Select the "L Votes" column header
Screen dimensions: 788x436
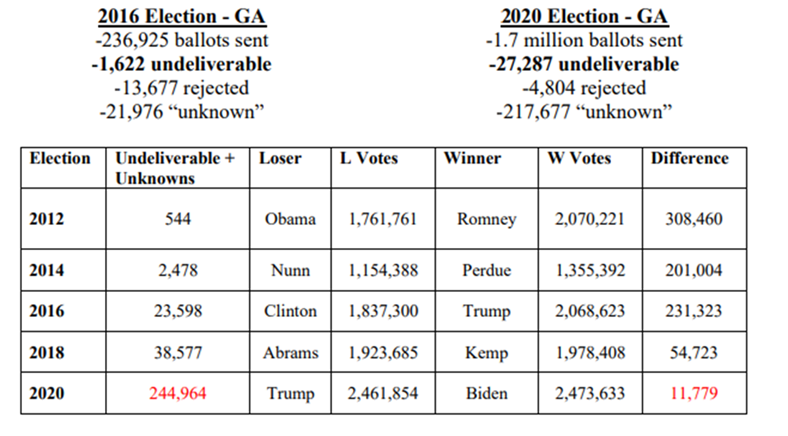(381, 158)
